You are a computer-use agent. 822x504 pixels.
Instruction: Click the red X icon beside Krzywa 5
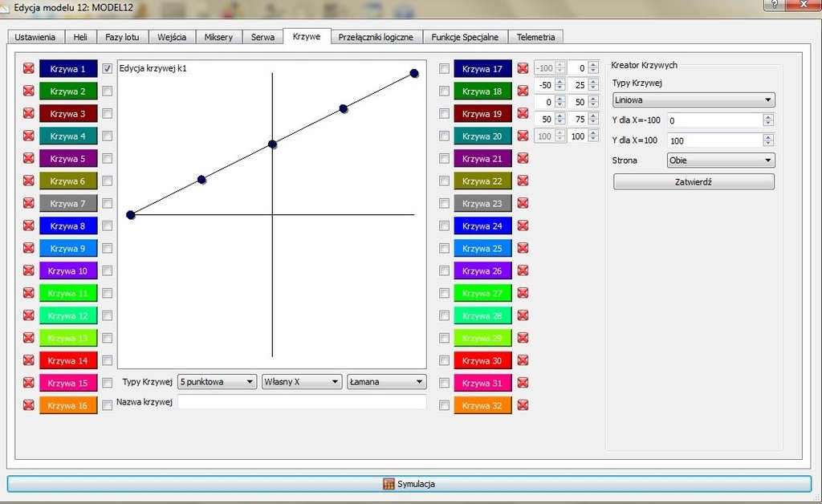[x=29, y=159]
